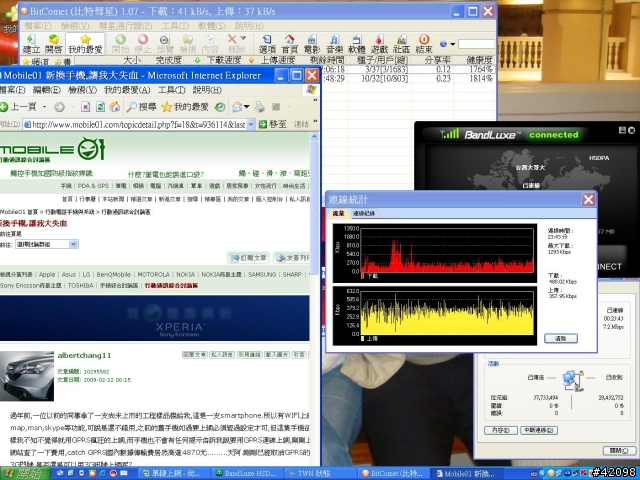640x480 pixels.
Task: Click Internet Explorer print icon
Action: pyautogui.click(x=259, y=107)
